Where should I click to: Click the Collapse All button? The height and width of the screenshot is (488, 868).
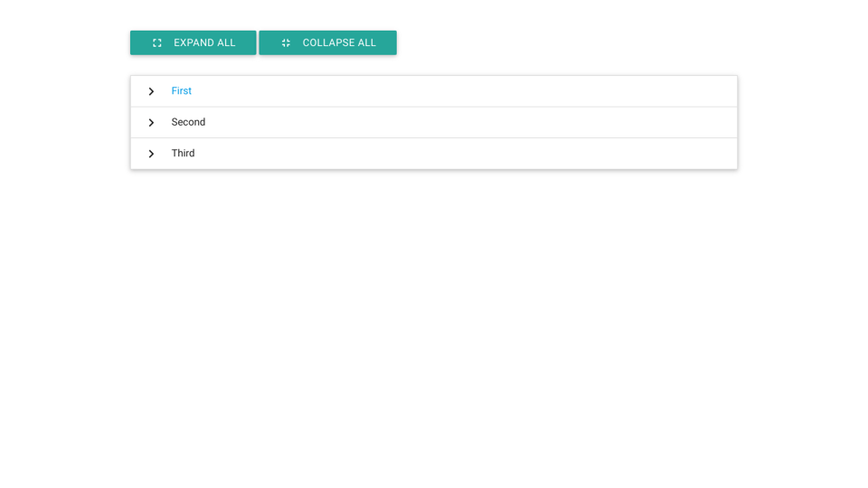click(327, 42)
